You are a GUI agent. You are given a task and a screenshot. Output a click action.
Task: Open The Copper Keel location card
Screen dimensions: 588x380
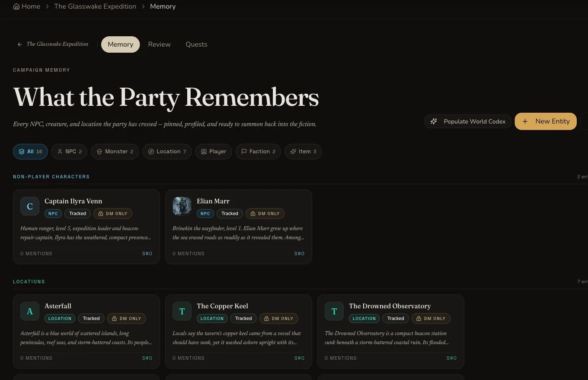[239, 332]
